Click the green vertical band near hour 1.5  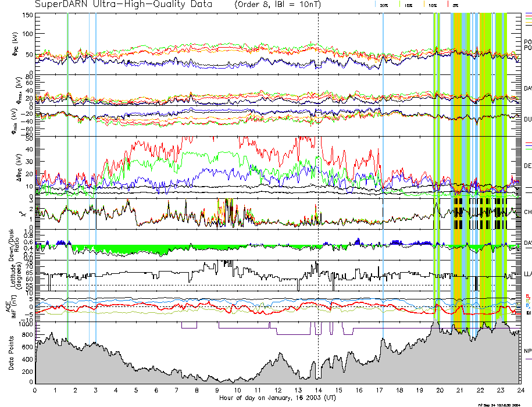pos(68,174)
